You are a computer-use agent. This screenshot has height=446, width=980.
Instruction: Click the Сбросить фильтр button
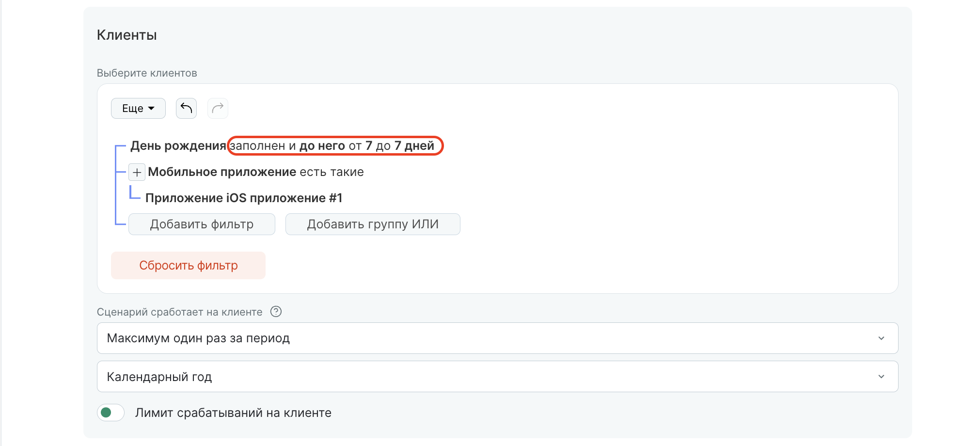click(x=188, y=265)
